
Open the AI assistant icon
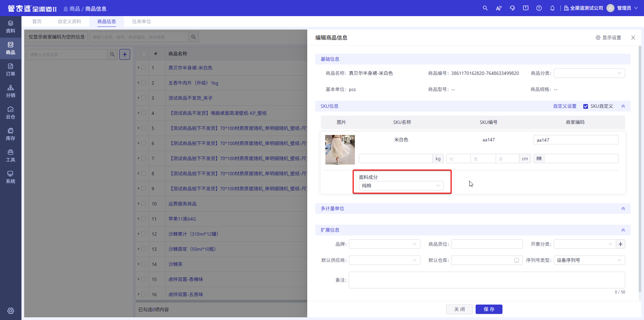point(499,8)
